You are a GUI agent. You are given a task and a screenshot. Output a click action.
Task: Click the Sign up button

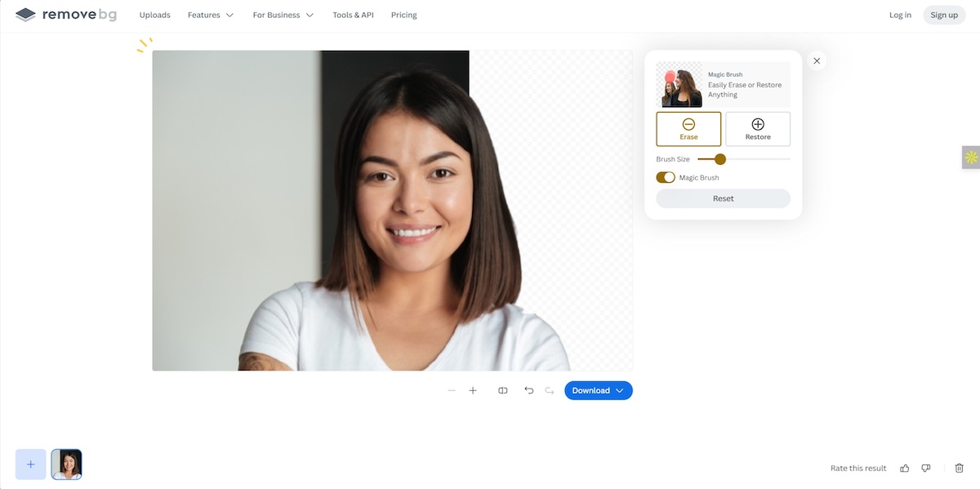pos(943,14)
